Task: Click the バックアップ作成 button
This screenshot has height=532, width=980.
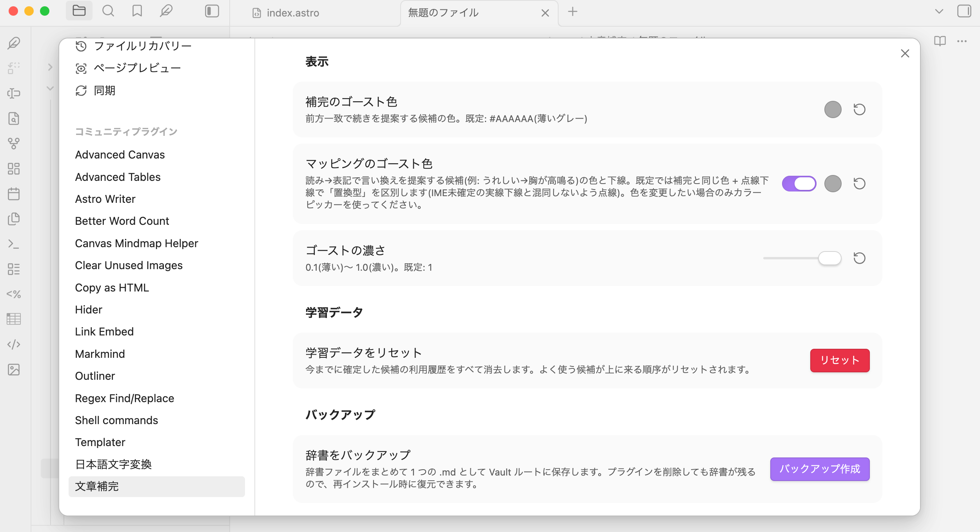Action: tap(820, 469)
